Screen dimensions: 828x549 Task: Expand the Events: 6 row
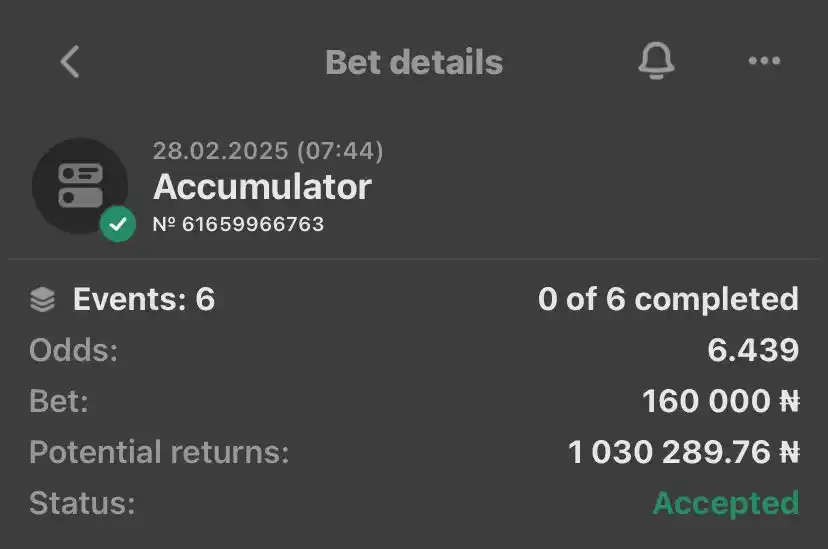(414, 299)
